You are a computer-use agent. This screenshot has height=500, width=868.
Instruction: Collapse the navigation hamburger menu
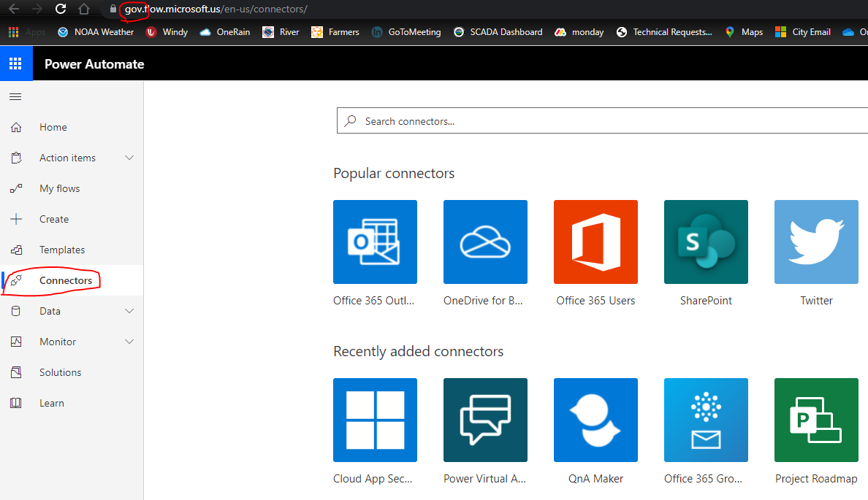pos(15,97)
